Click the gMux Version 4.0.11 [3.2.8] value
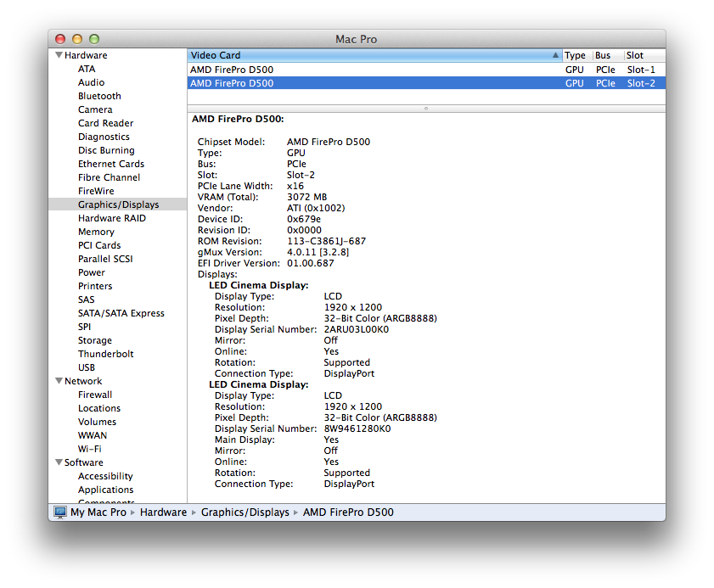The image size is (714, 588). point(318,252)
